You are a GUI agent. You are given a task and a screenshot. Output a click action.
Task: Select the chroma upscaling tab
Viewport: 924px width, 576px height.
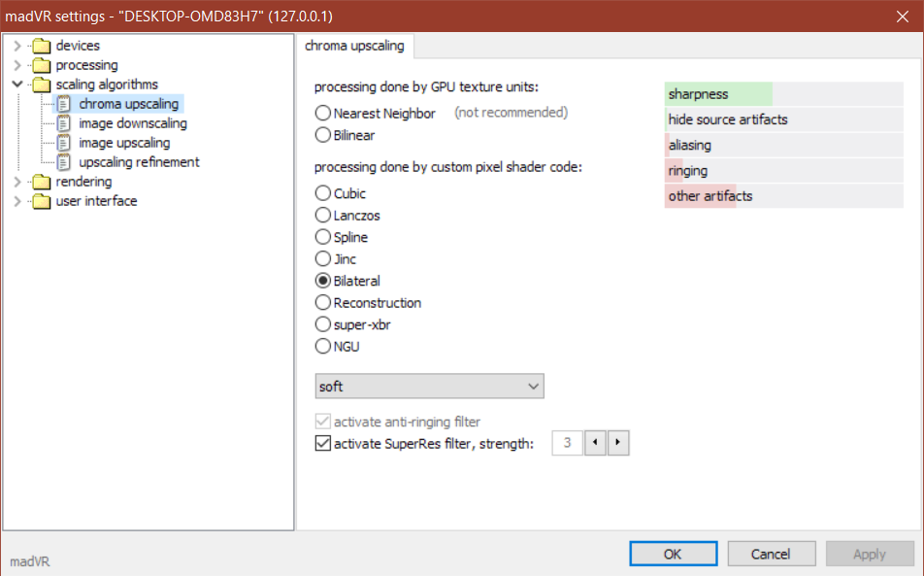(355, 46)
